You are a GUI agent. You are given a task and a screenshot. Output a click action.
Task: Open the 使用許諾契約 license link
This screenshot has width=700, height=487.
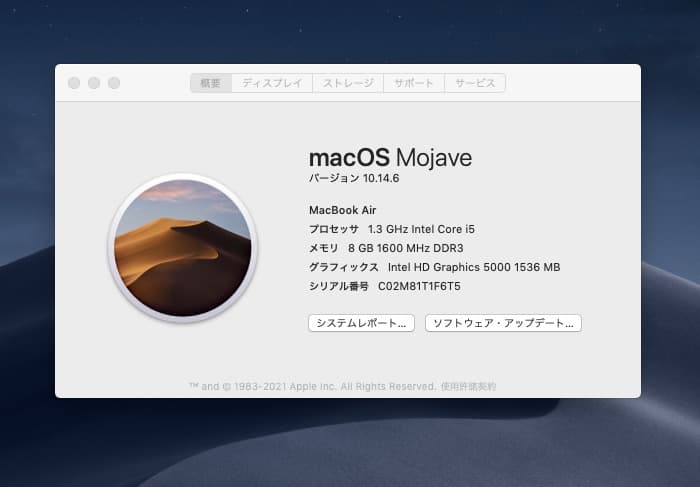pyautogui.click(x=468, y=387)
